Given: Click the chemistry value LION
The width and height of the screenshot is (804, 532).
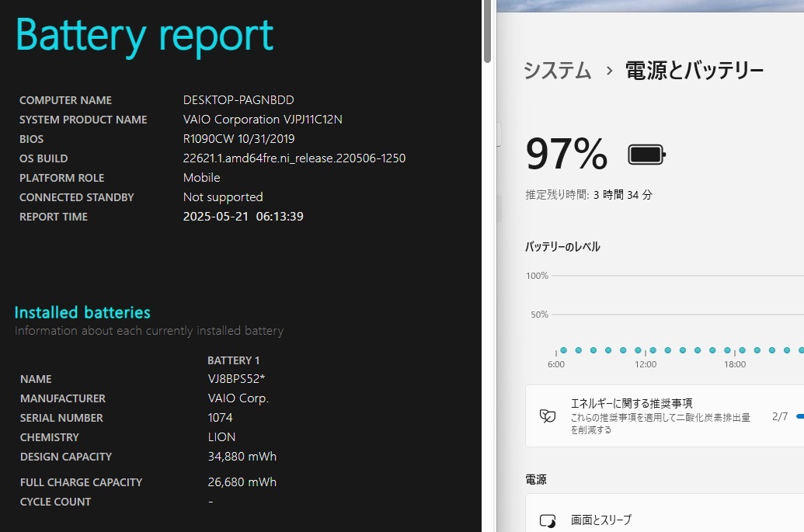Looking at the screenshot, I should [221, 437].
